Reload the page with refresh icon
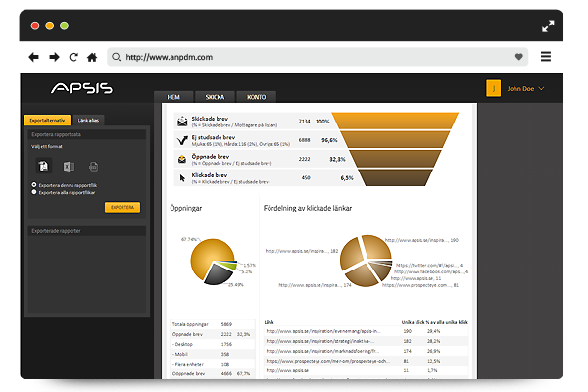The width and height of the screenshot is (588, 392). coord(73,57)
